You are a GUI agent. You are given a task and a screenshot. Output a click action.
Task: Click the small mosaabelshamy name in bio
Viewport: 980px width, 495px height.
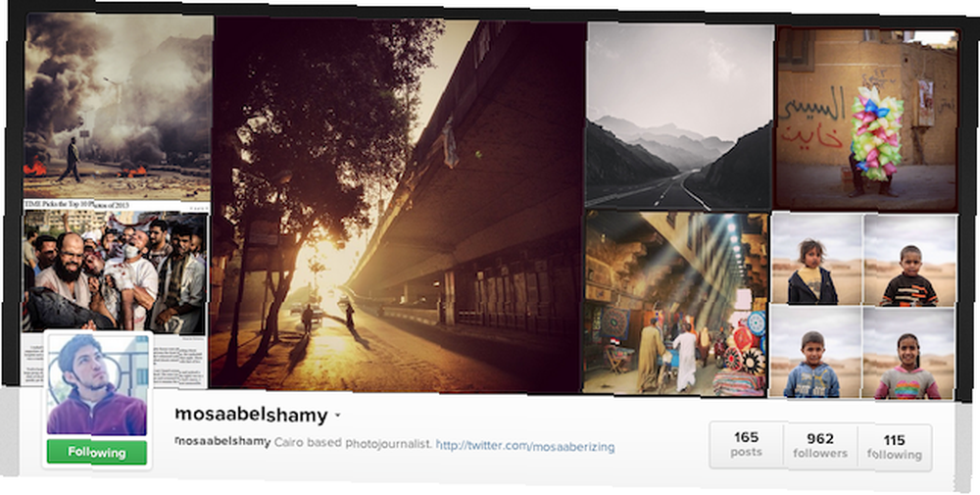click(222, 442)
